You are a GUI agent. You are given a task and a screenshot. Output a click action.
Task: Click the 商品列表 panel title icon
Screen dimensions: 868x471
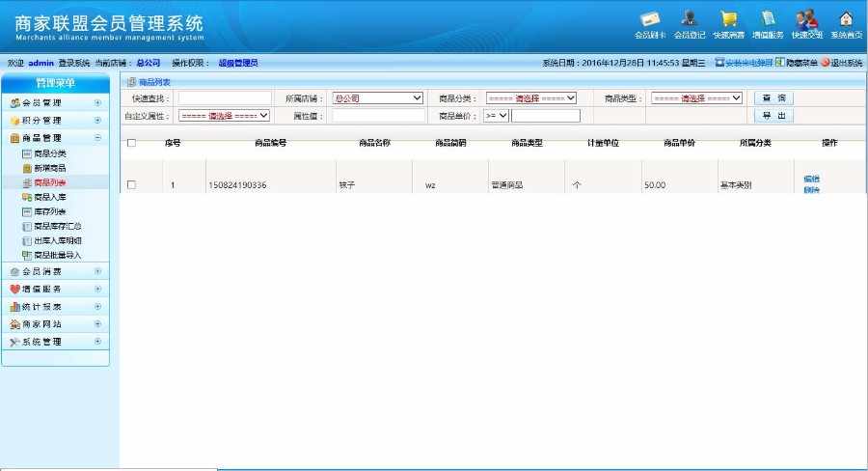click(131, 82)
